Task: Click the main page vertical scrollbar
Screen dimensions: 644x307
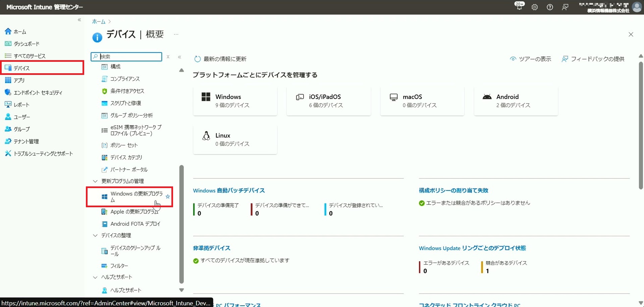Action: (x=641, y=124)
